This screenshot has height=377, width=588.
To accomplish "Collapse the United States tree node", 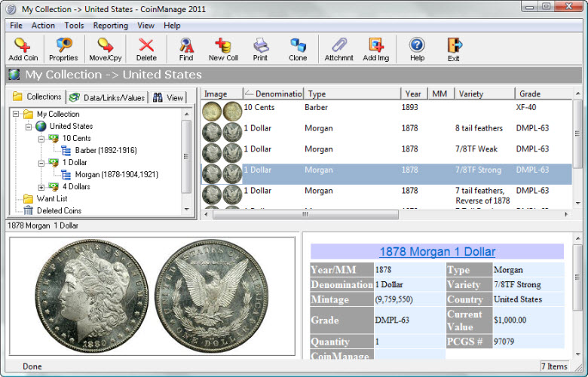I will point(29,127).
